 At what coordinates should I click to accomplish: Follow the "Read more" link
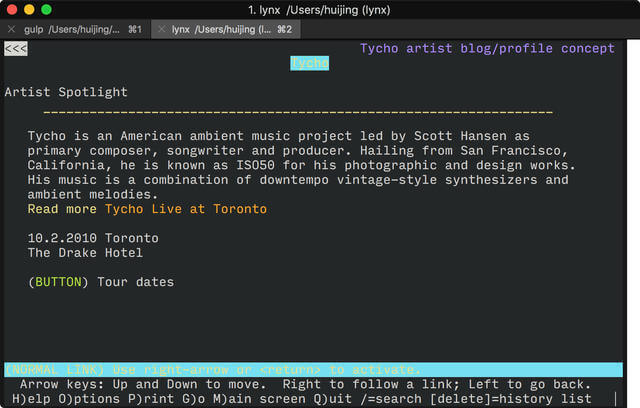(x=62, y=209)
